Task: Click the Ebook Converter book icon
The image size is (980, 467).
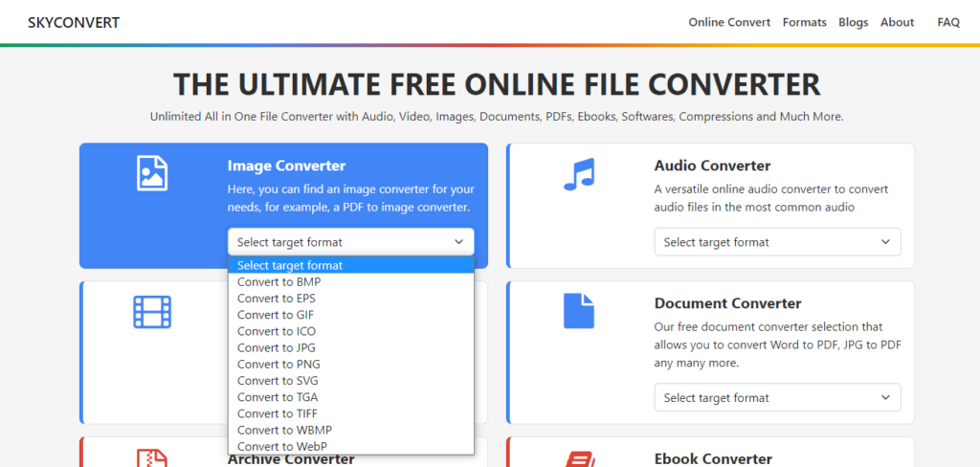Action: pos(579,458)
